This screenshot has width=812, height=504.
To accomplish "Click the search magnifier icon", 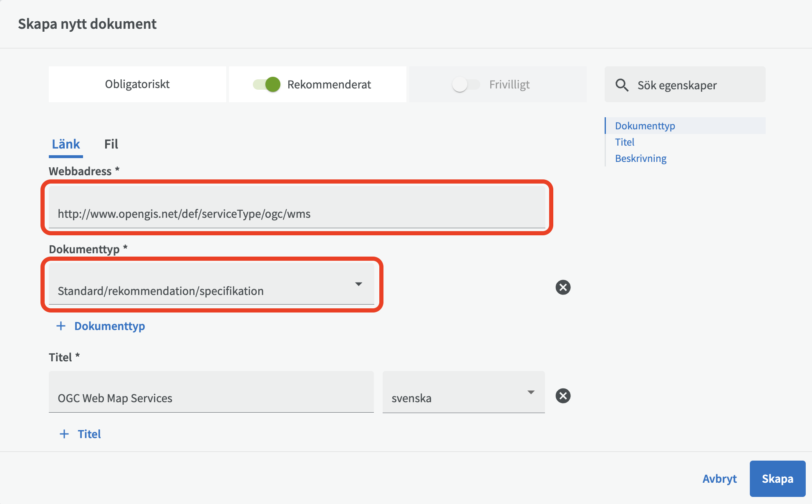I will point(622,85).
